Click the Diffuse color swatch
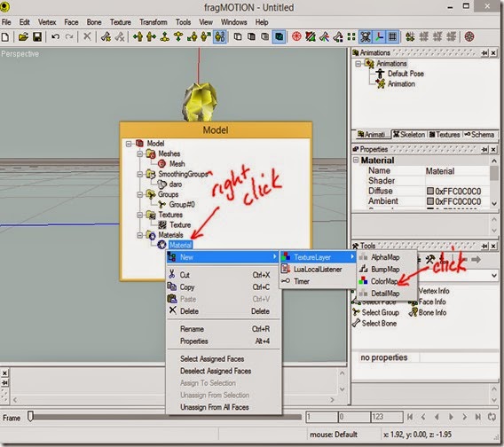504x447 pixels. [x=430, y=192]
